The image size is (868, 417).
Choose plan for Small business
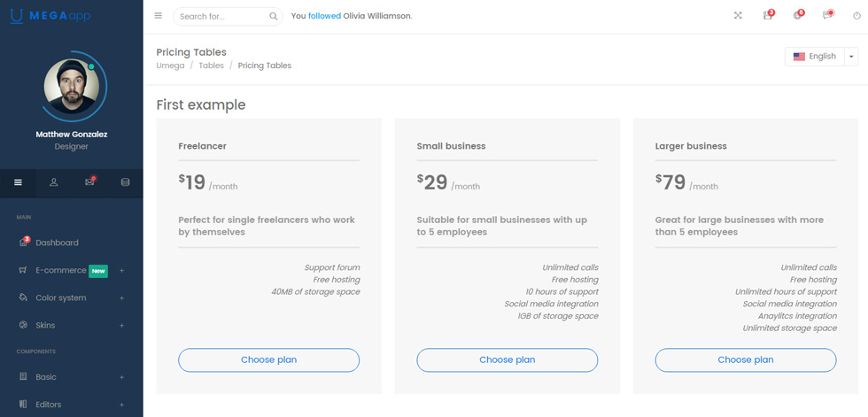click(507, 360)
